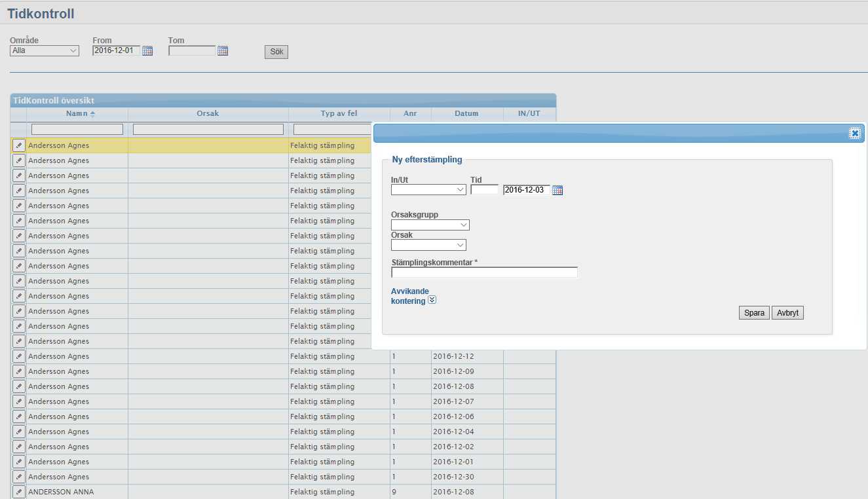The image size is (868, 499).
Task: Open the Tom date calendar picker
Action: [x=223, y=51]
